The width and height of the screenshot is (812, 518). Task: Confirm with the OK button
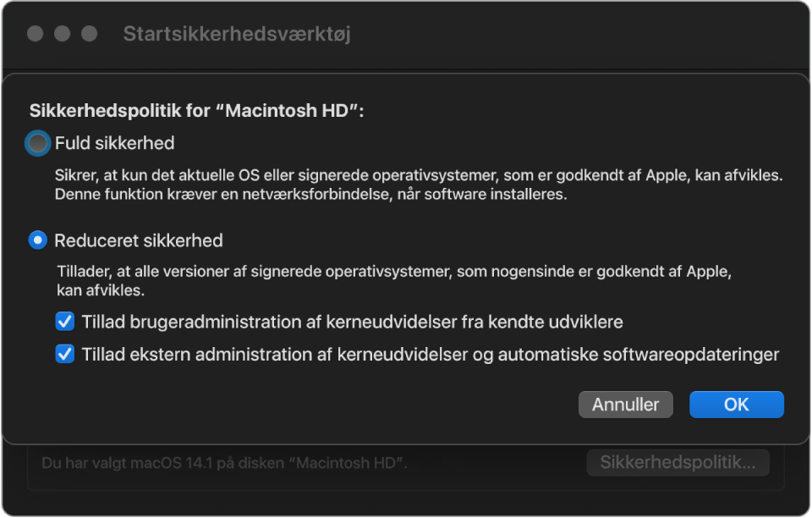736,405
